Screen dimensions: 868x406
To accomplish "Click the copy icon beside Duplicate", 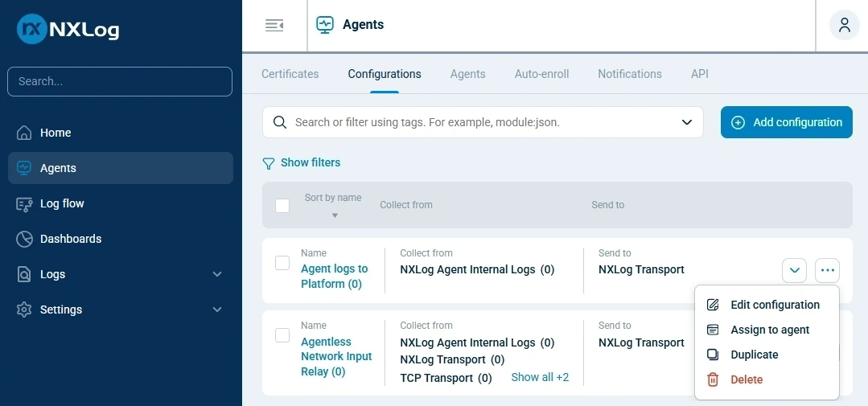I will [x=713, y=355].
